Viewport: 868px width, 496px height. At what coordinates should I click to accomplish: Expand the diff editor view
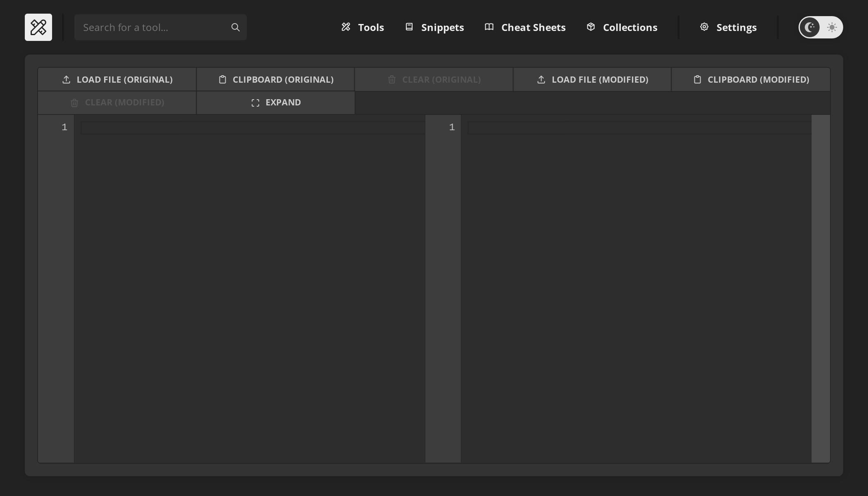[275, 102]
